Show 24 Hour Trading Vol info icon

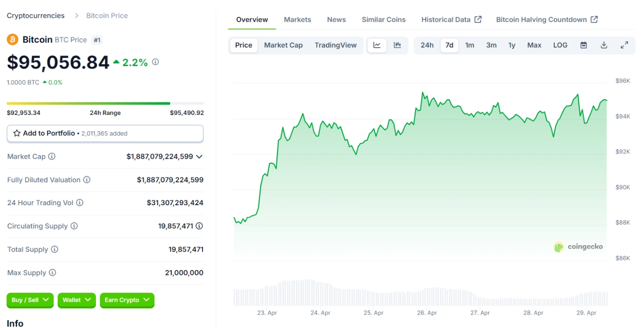click(x=80, y=203)
